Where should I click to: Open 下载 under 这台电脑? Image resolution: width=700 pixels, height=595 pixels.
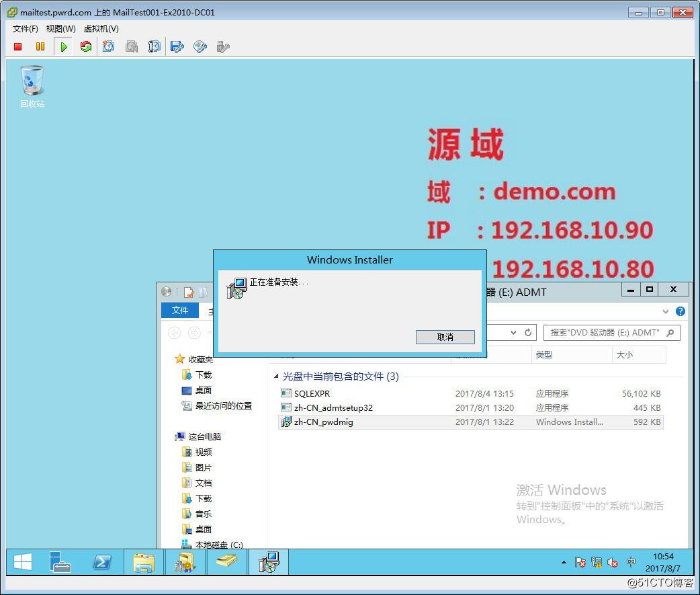pos(197,498)
